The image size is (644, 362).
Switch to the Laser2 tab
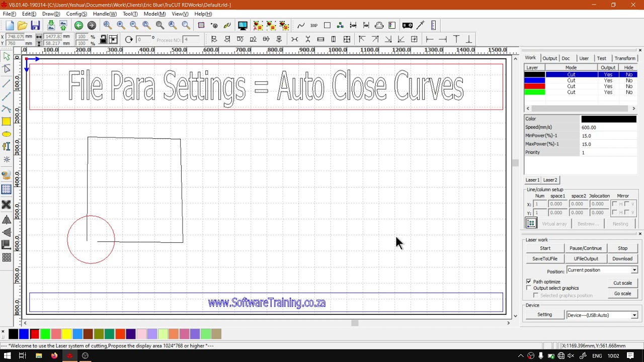coord(550,180)
